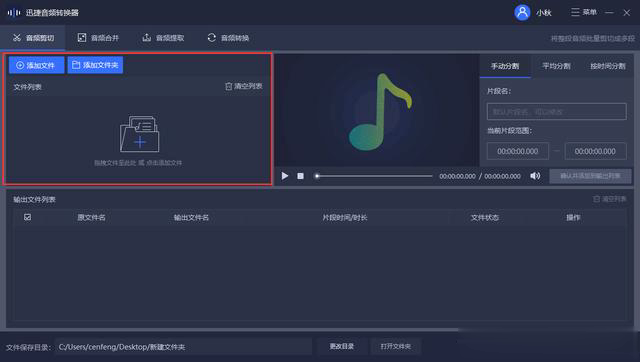
Task: Click the username 小秋
Action: point(544,13)
